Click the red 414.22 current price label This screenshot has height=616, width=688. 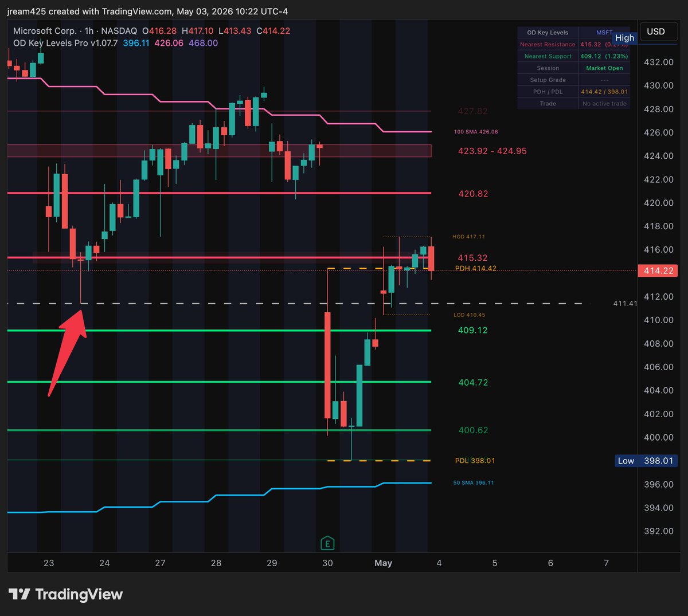pyautogui.click(x=658, y=270)
